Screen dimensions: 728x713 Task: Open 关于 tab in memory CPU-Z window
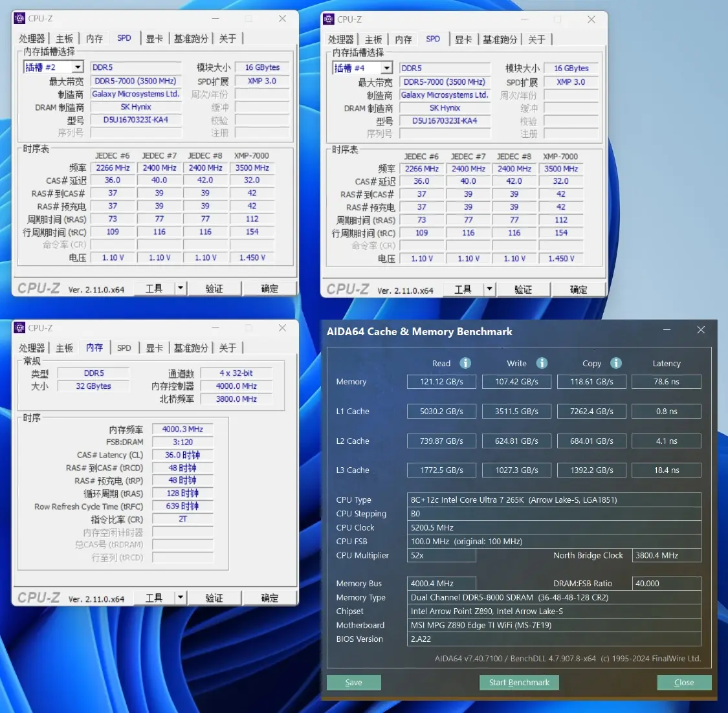tap(228, 347)
